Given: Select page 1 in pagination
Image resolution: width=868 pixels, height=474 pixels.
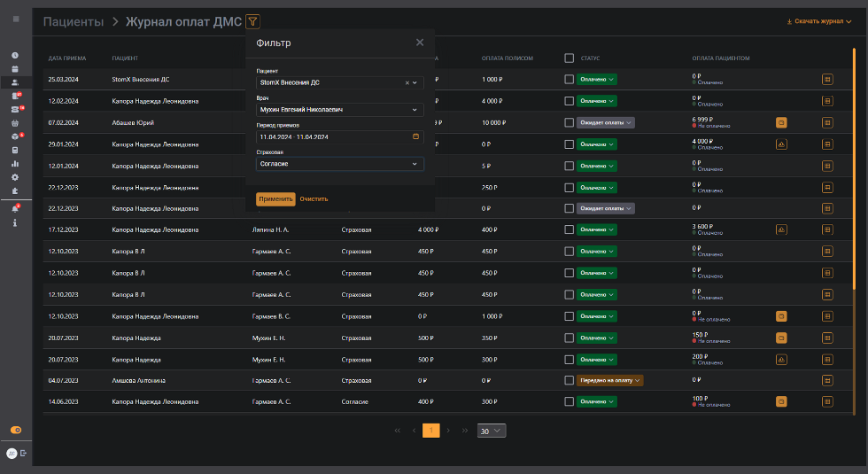Looking at the screenshot, I should coord(431,431).
